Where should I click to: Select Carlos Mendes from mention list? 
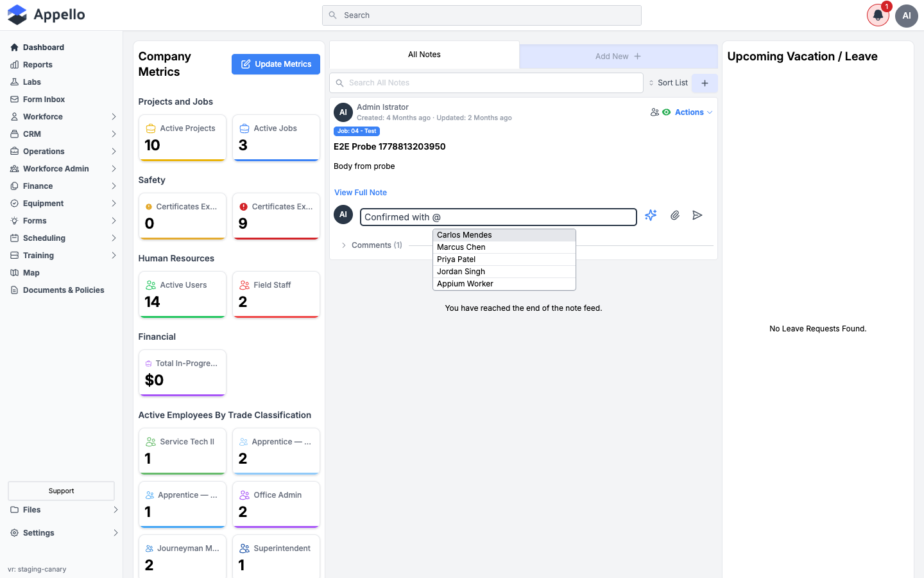coord(504,235)
